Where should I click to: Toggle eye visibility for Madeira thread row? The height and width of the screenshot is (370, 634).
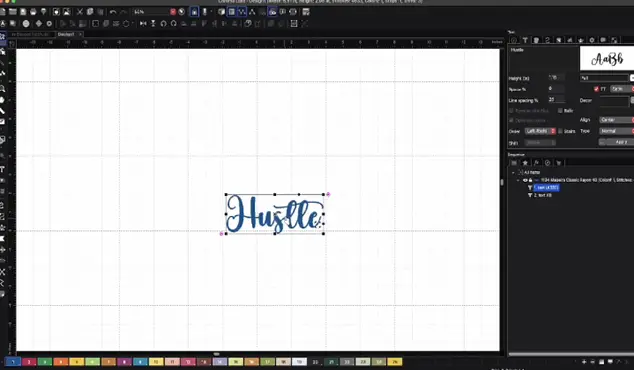coord(525,180)
